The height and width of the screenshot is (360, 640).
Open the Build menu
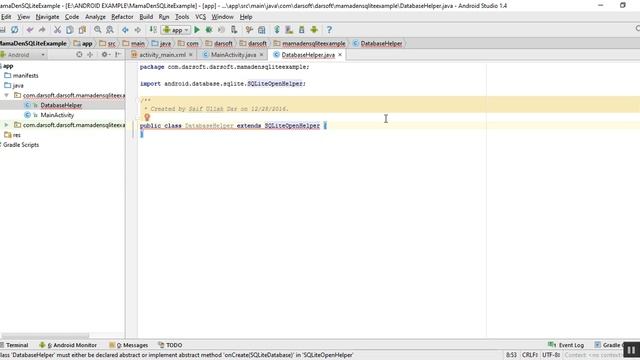click(x=146, y=17)
